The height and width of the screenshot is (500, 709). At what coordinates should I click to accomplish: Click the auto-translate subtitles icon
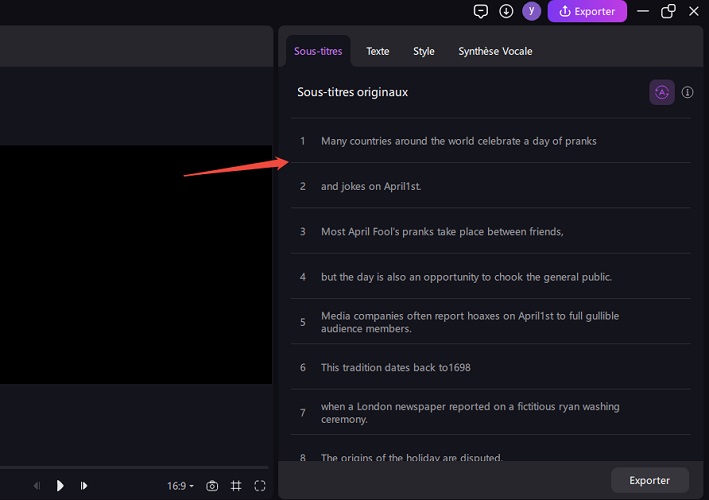point(662,92)
